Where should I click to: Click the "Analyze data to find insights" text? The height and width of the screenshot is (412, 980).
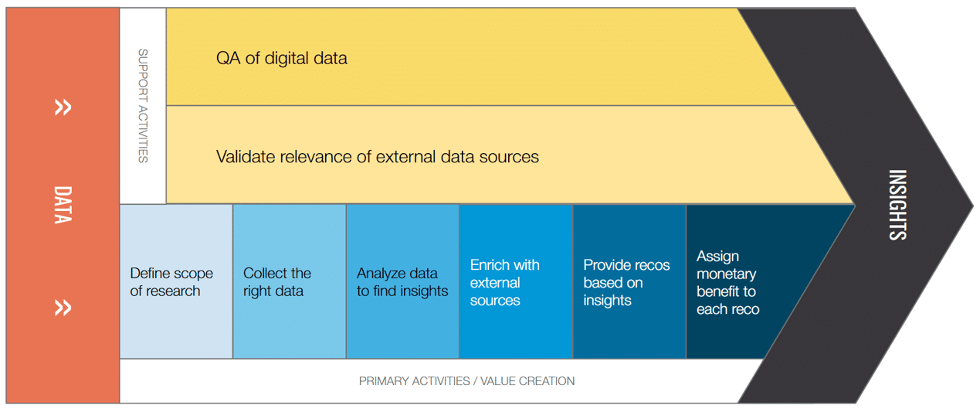point(402,282)
